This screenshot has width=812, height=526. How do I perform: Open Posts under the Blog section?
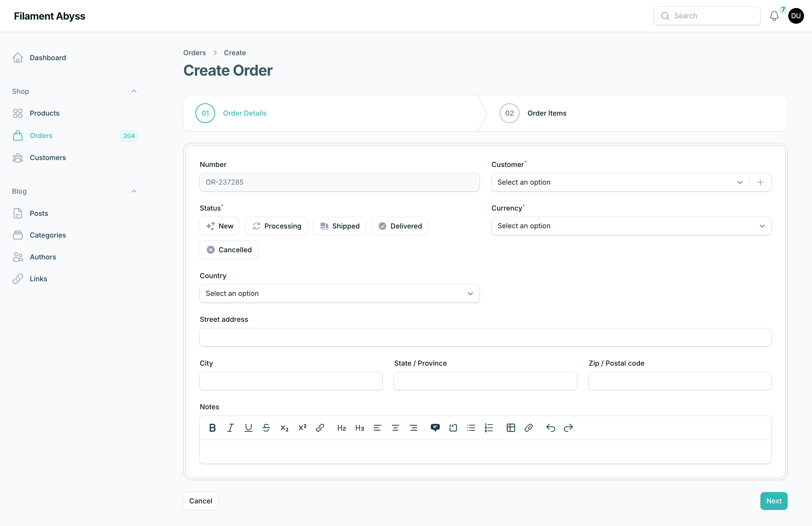coord(39,213)
